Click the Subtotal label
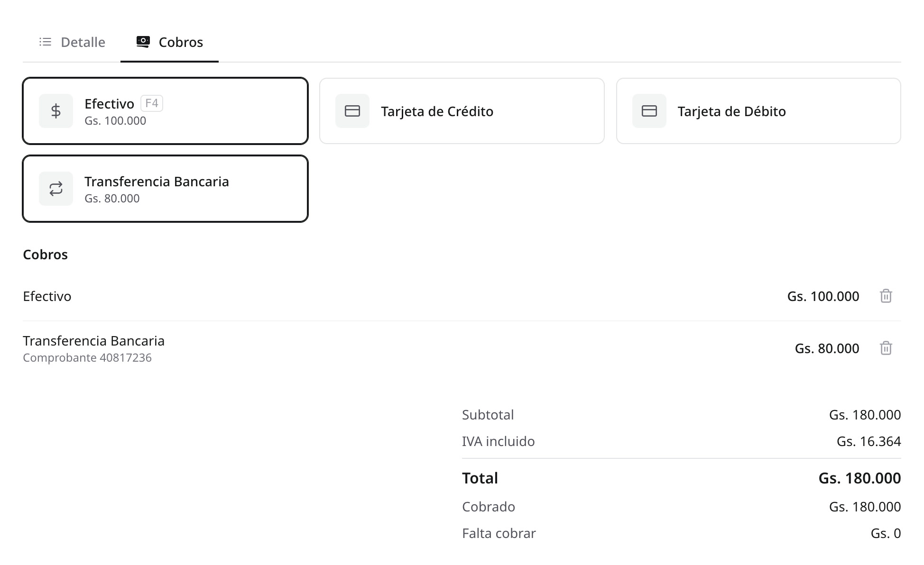Screen dimensions: 924x565 [x=488, y=415]
